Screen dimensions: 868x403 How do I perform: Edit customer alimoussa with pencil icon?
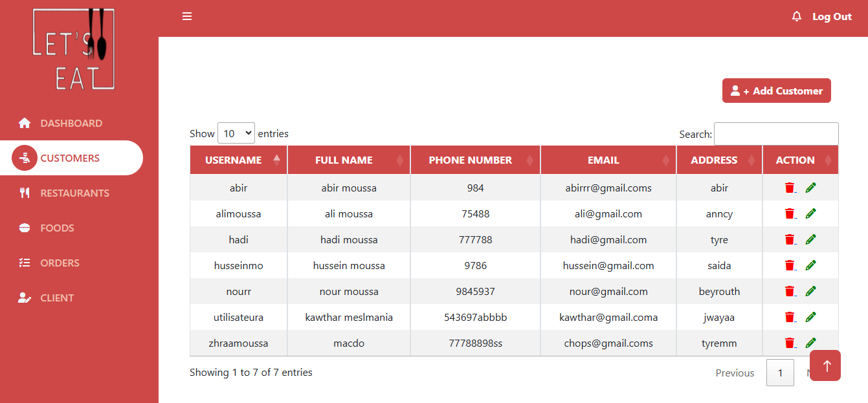810,213
